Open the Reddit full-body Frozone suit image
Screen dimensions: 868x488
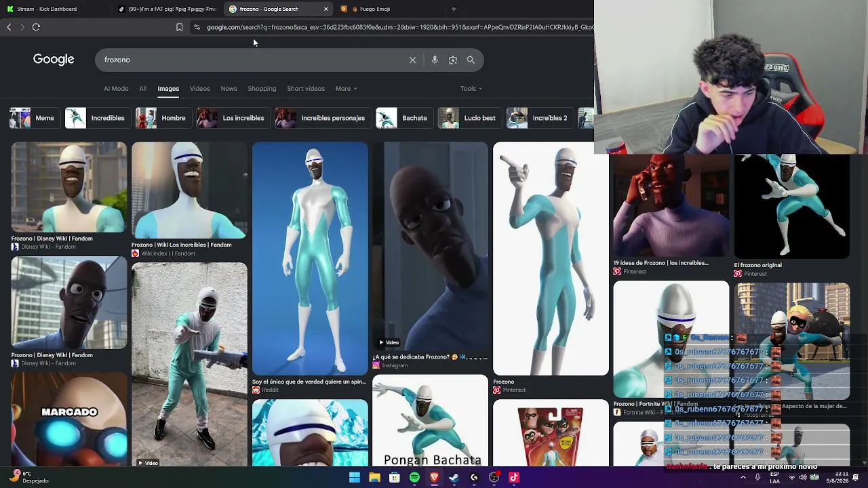pos(310,258)
